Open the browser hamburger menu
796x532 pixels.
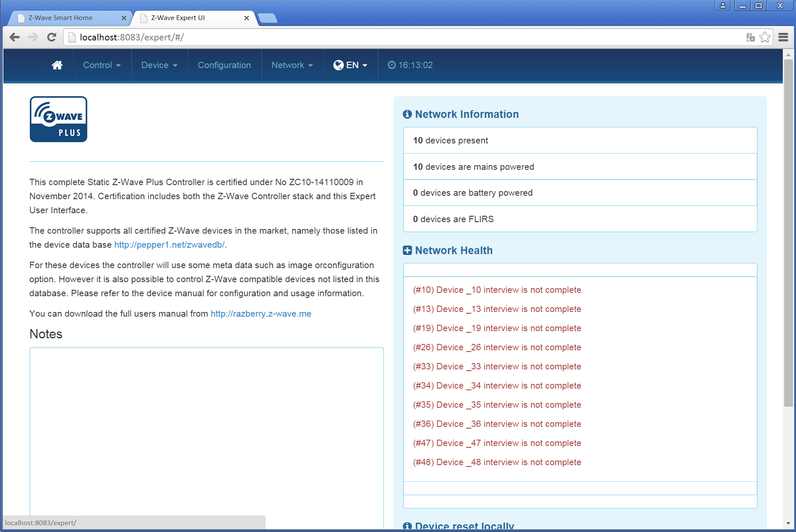click(x=783, y=37)
